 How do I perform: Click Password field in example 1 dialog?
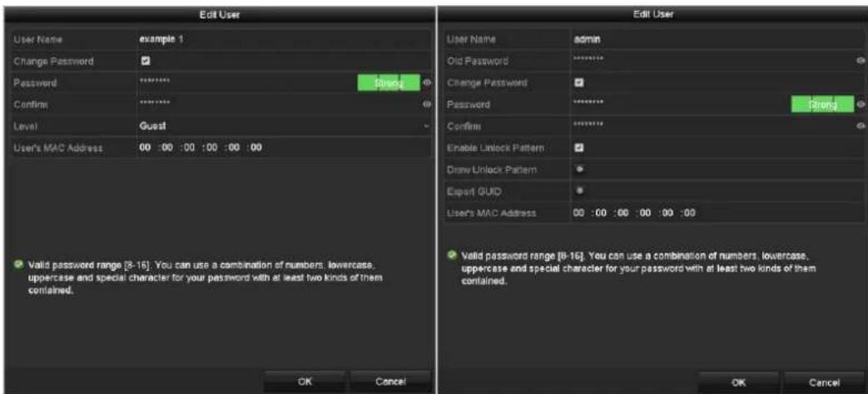(x=246, y=82)
